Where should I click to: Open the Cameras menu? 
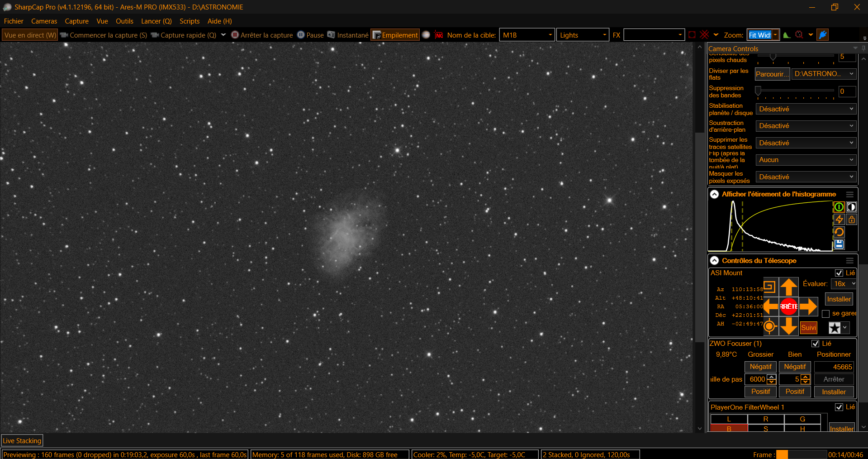coord(44,21)
